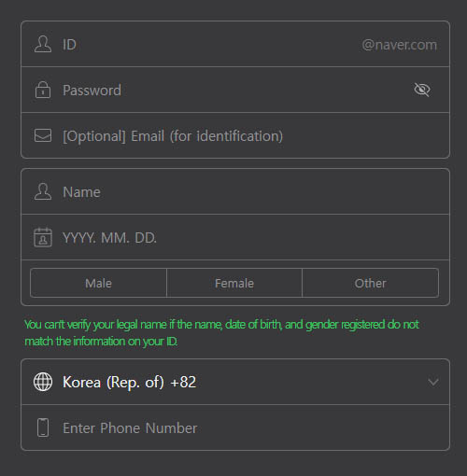Image resolution: width=467 pixels, height=476 pixels.
Task: Click the phone icon beside phone number field
Action: click(43, 427)
